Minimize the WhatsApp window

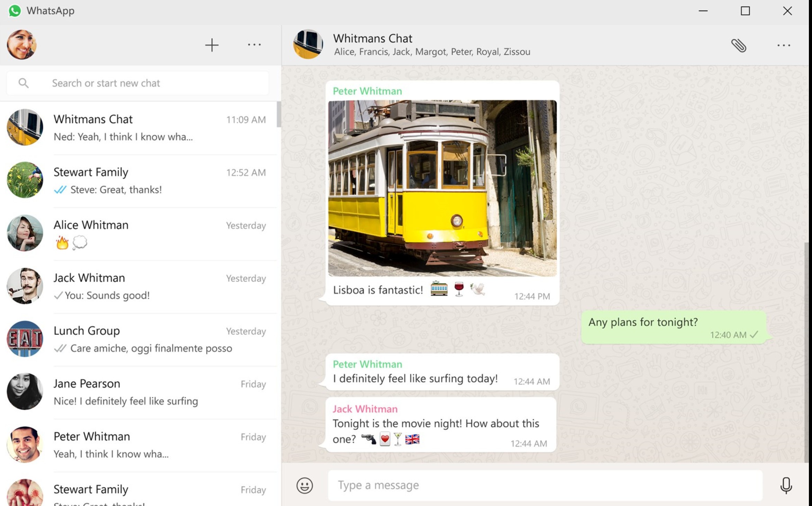[703, 11]
